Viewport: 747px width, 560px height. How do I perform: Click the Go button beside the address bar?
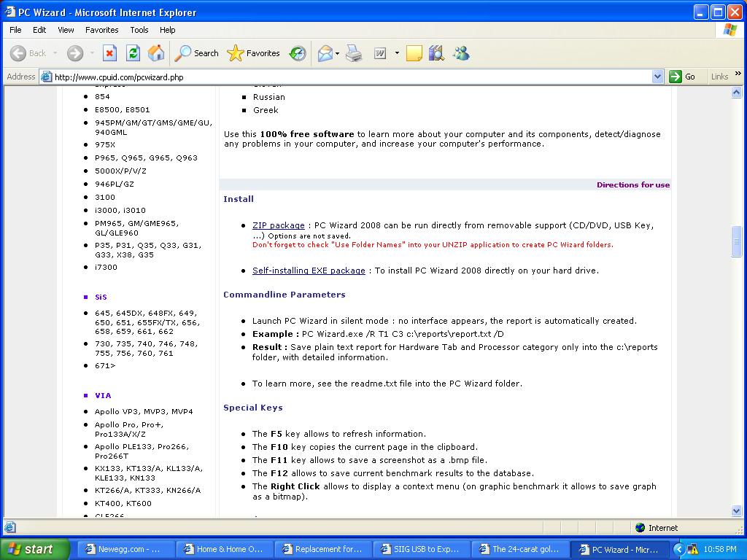pyautogui.click(x=682, y=77)
